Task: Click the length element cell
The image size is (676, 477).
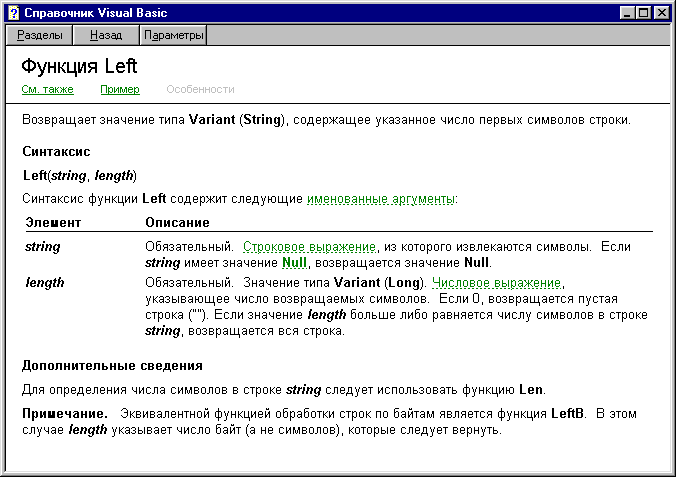Action: pyautogui.click(x=45, y=282)
